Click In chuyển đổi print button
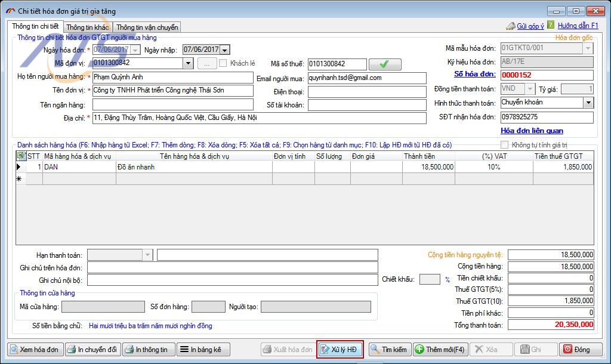611x364 pixels. coord(92,350)
